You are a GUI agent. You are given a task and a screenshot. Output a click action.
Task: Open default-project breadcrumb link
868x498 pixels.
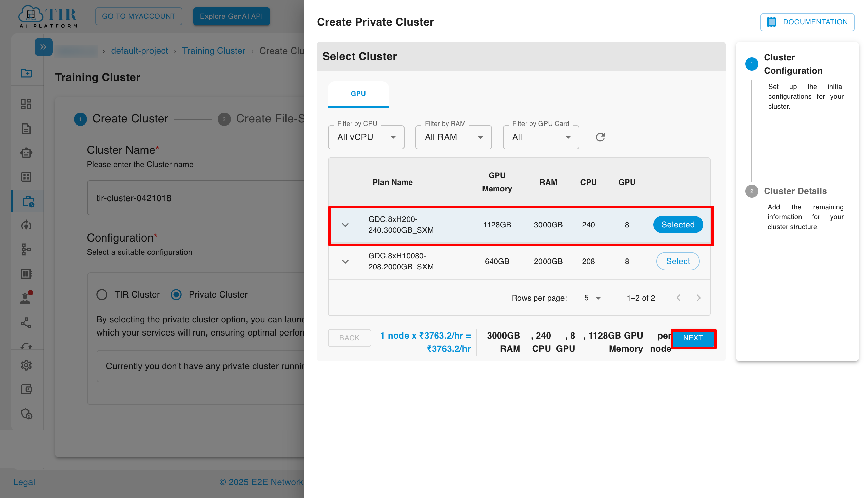click(x=139, y=51)
